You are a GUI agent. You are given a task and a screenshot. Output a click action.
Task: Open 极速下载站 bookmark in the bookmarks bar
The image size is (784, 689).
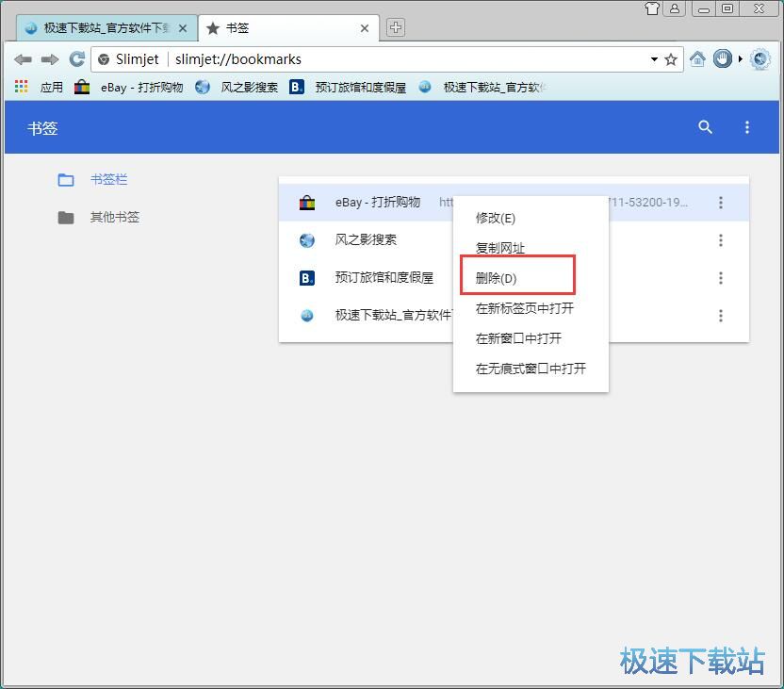point(482,88)
